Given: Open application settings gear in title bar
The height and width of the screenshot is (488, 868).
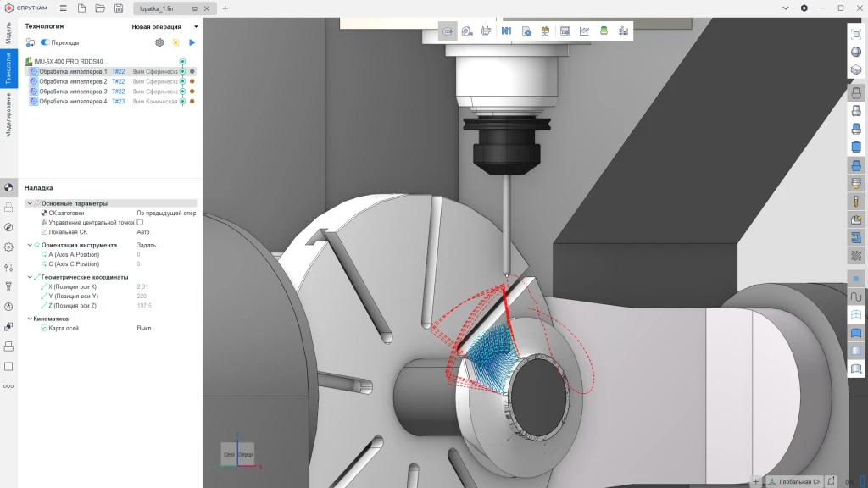Looking at the screenshot, I should point(804,8).
